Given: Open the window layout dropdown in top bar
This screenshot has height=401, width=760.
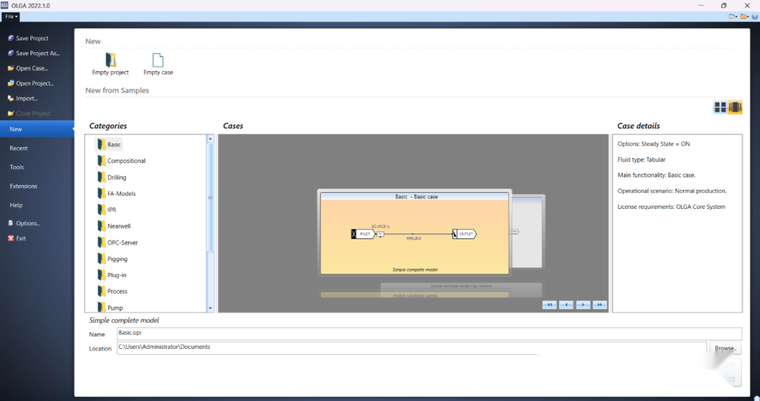Looking at the screenshot, I should (733, 16).
